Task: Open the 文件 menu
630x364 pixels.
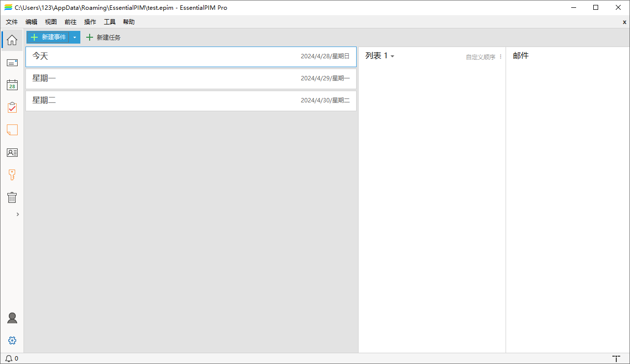Action: (x=12, y=22)
